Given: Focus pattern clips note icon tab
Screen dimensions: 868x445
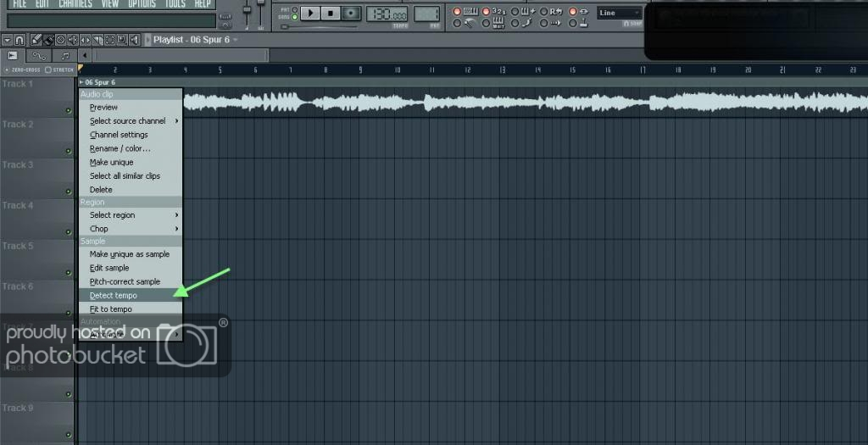Looking at the screenshot, I should pyautogui.click(x=64, y=55).
